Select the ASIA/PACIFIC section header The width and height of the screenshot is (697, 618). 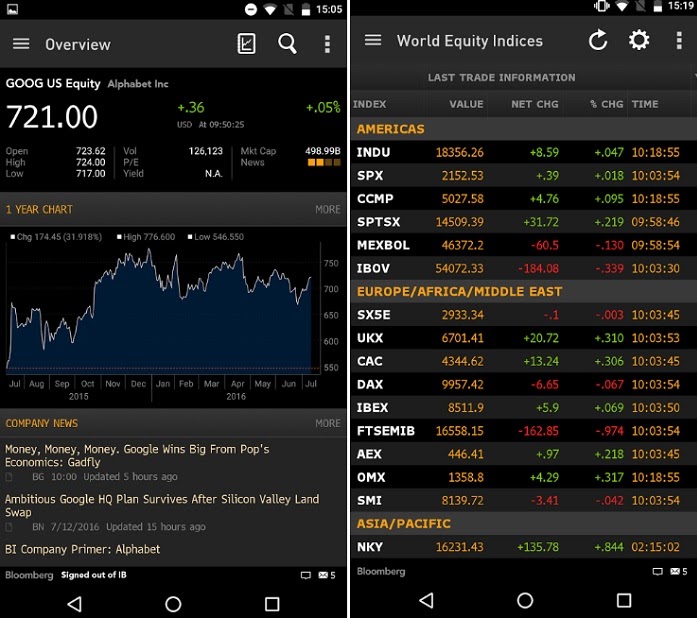(x=524, y=524)
